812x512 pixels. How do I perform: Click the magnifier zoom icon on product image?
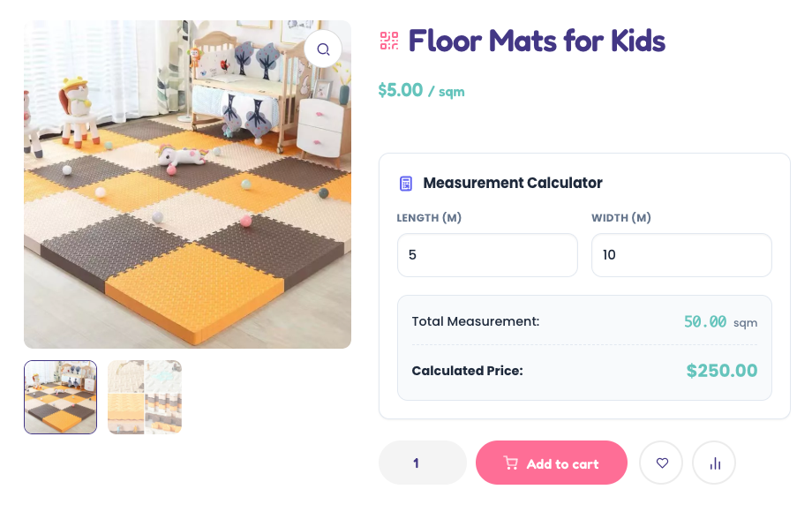coord(323,49)
